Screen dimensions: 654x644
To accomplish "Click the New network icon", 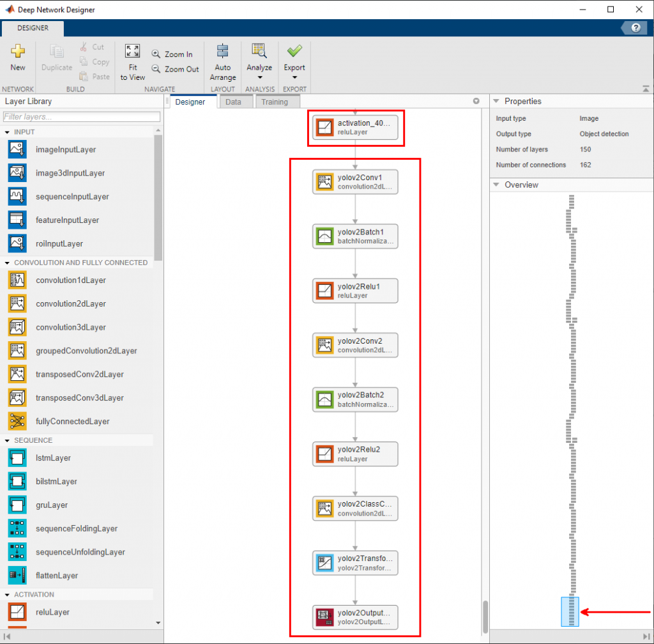I will (x=18, y=52).
